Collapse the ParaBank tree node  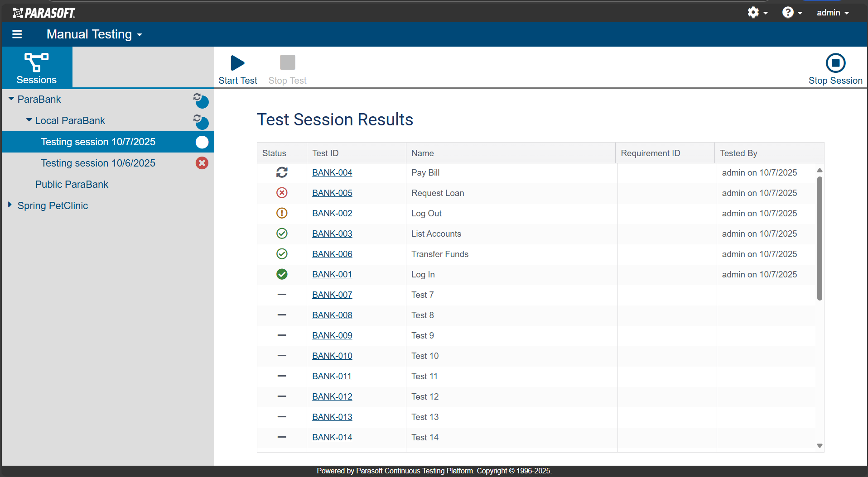point(10,99)
